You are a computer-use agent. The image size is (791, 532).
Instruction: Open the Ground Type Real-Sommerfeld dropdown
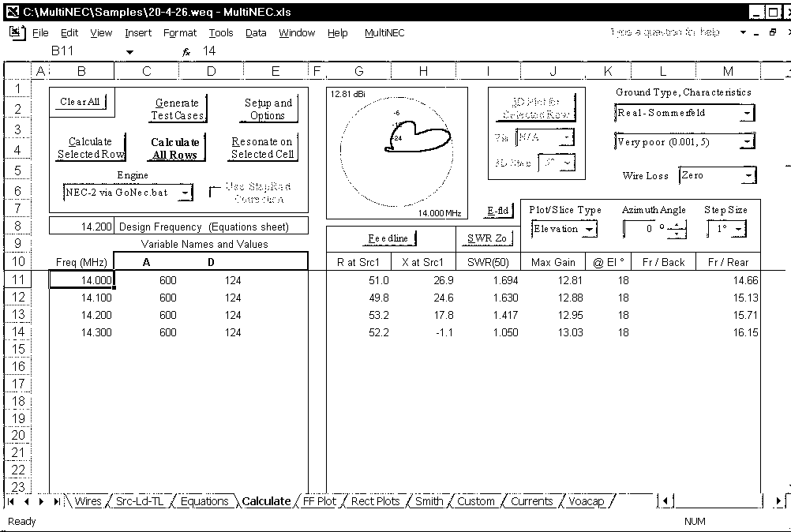pos(747,113)
